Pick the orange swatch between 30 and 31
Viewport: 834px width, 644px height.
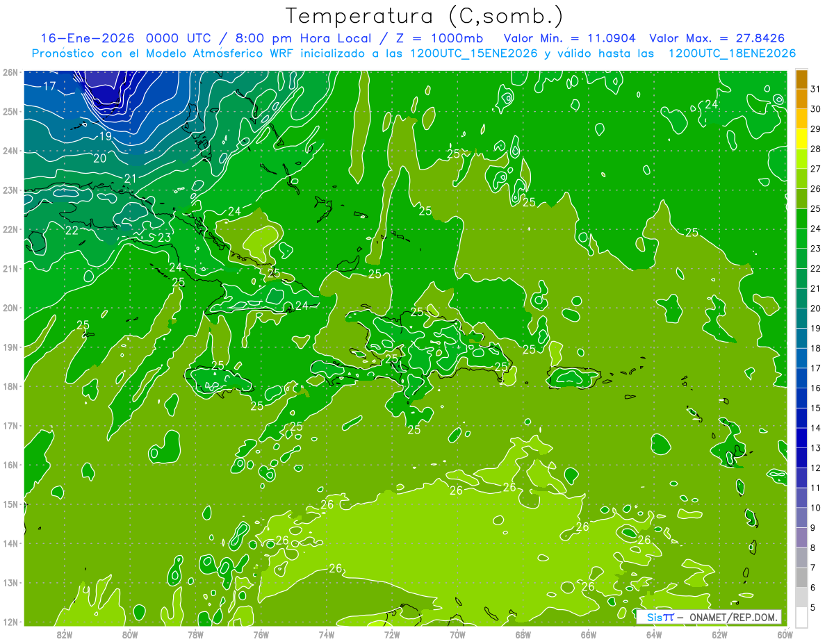coord(801,100)
